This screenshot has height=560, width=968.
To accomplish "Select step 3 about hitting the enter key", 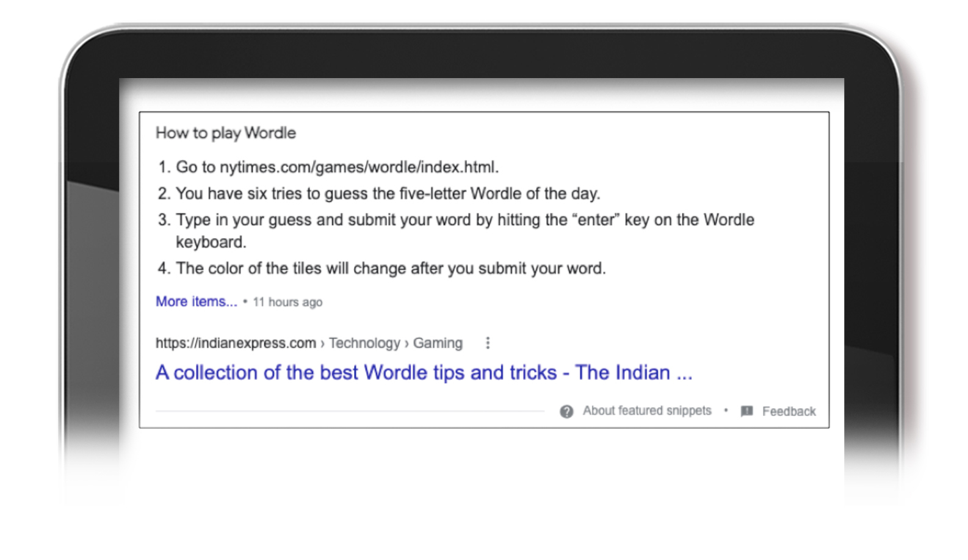I will coord(465,231).
